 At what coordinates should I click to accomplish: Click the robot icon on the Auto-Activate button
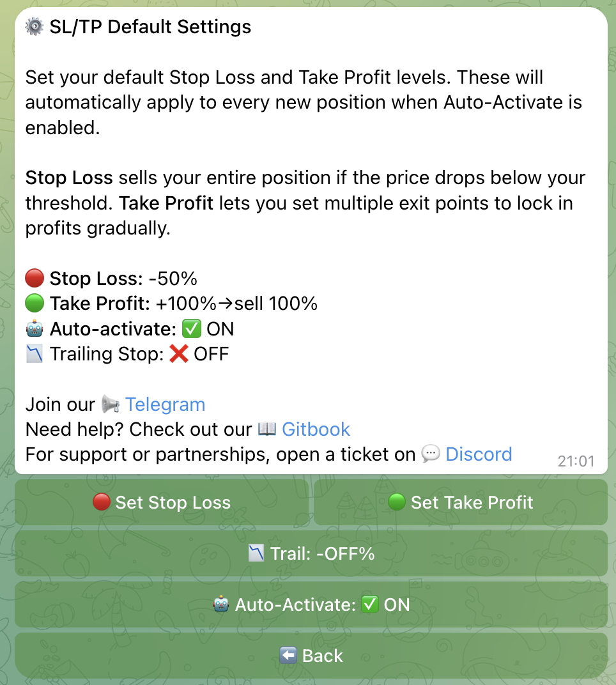220,604
